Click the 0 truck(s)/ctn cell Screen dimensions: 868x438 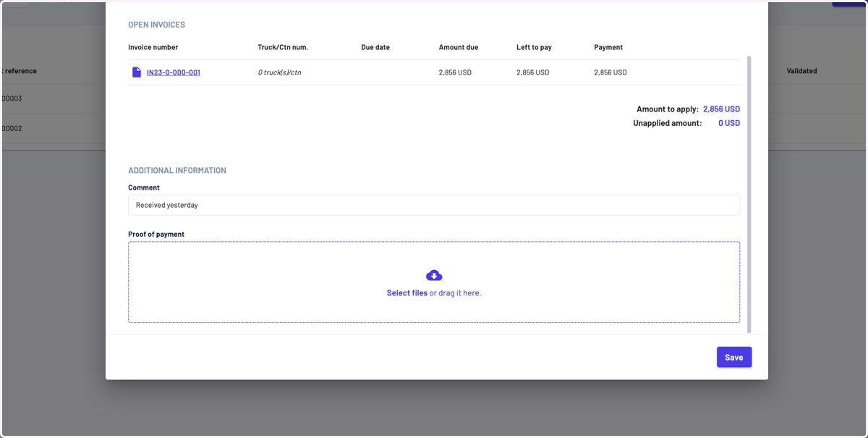click(x=280, y=72)
